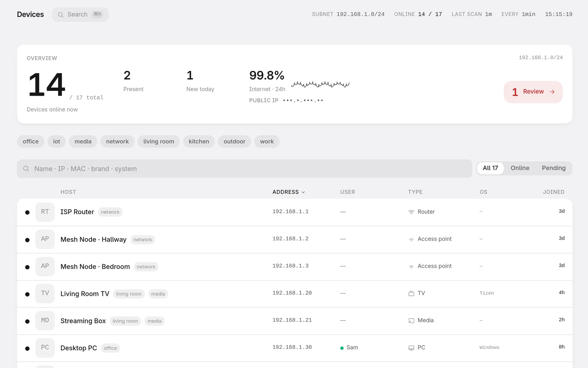This screenshot has height=368, width=588.
Task: Click the access point icon in Bedroom row
Action: pyautogui.click(x=411, y=267)
